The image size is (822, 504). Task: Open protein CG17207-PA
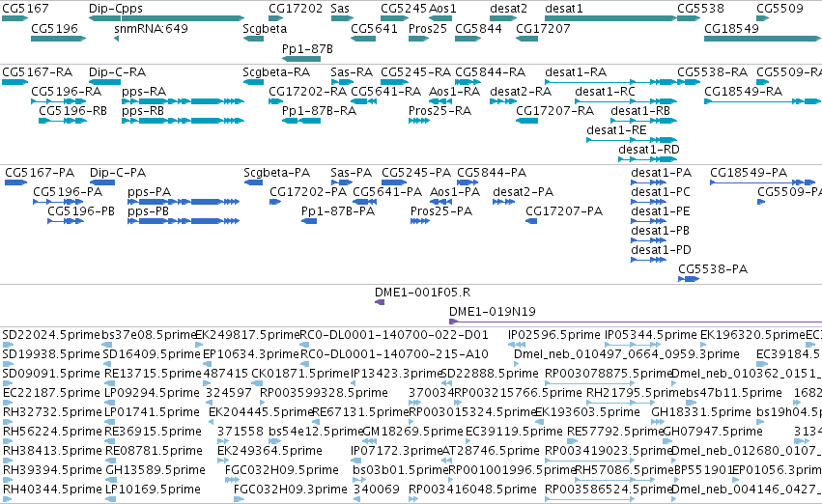564,211
